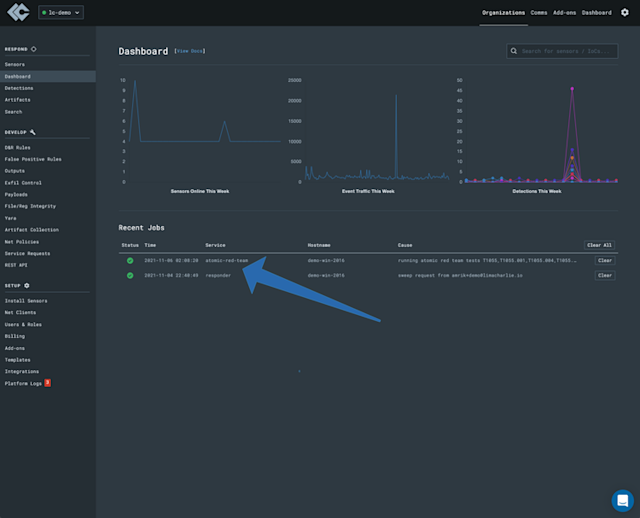Open the Add-ons top menu item
This screenshot has height=518, width=640.
pos(564,13)
